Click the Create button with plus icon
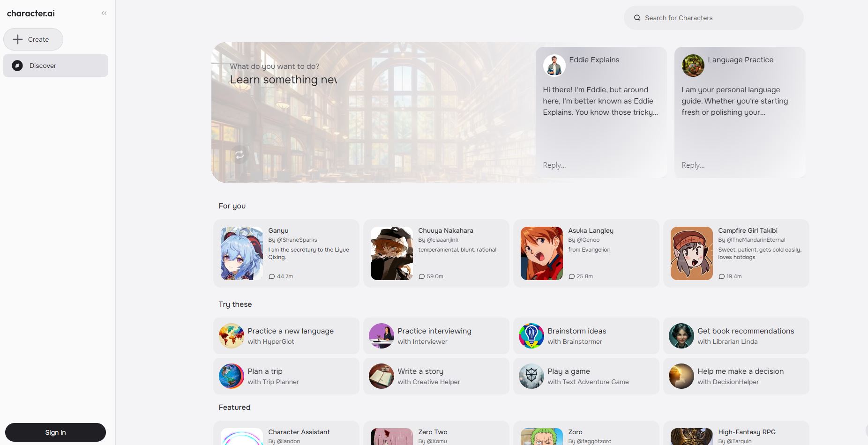868x445 pixels. 33,39
